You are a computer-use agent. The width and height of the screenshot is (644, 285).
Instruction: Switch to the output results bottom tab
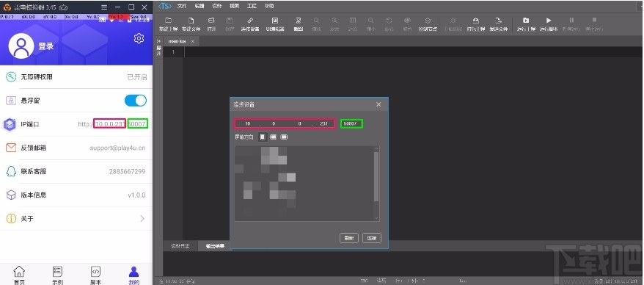click(x=215, y=246)
